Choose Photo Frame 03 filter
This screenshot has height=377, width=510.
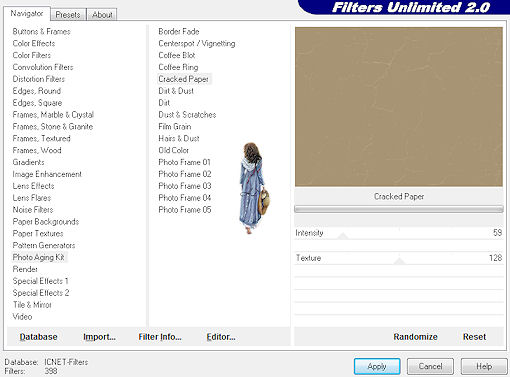pos(185,186)
